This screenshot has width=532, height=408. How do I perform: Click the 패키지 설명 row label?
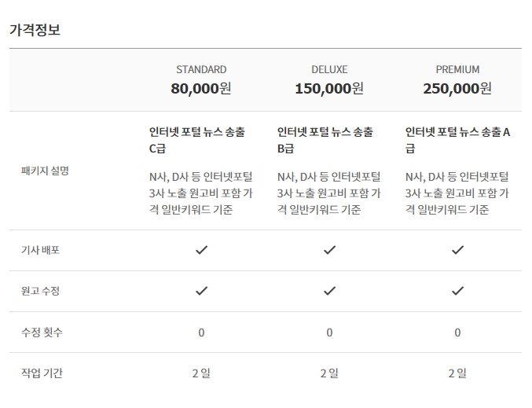pyautogui.click(x=45, y=171)
